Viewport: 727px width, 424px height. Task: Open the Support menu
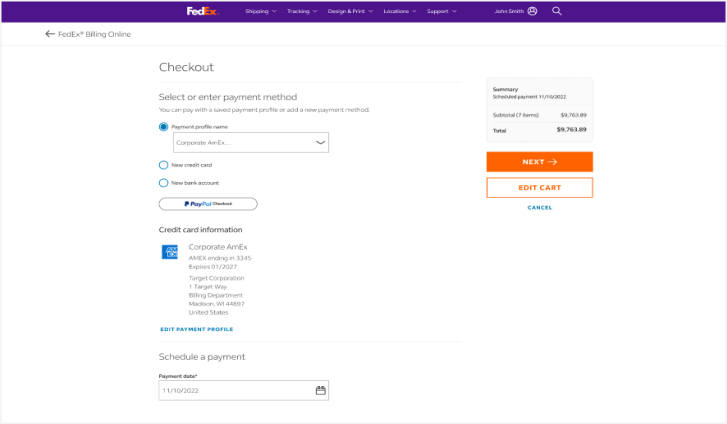tap(441, 11)
